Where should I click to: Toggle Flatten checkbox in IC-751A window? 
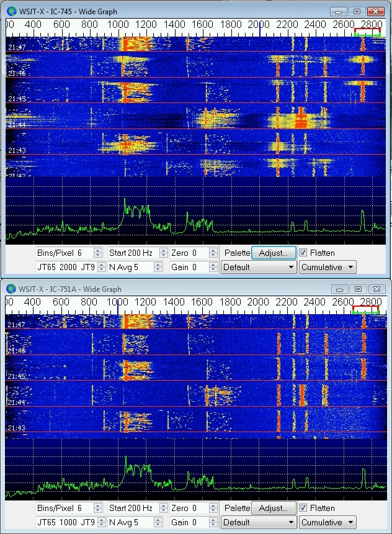(303, 508)
